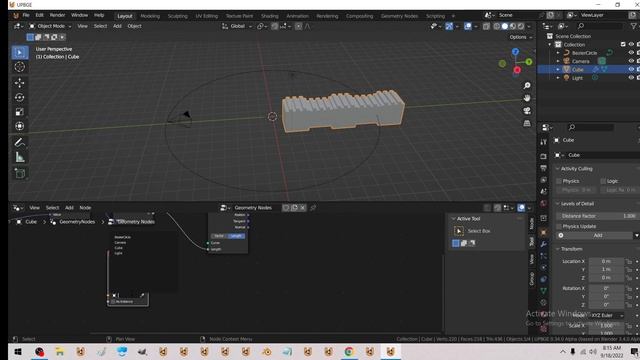Image resolution: width=640 pixels, height=360 pixels.
Task: Open the Object Mode dropdown
Action: click(50, 26)
